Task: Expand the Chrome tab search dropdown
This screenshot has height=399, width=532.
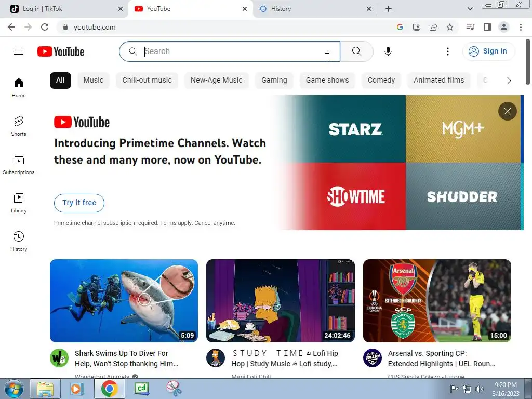Action: pyautogui.click(x=470, y=9)
